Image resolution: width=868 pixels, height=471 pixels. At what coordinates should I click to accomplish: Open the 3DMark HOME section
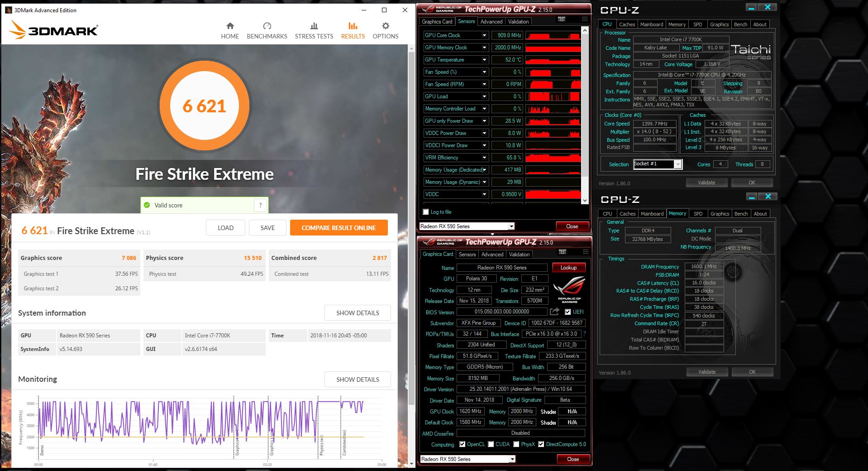pos(230,31)
